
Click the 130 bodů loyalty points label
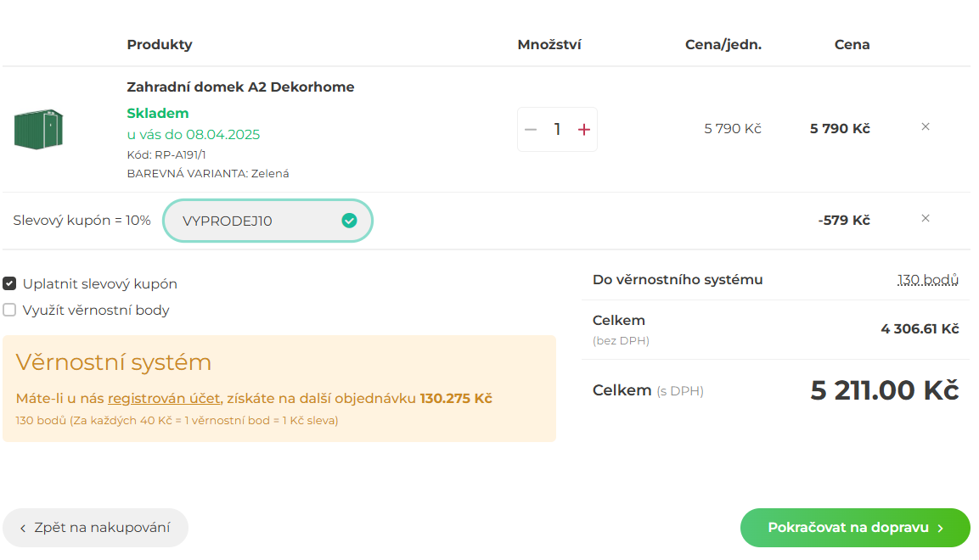coord(928,280)
